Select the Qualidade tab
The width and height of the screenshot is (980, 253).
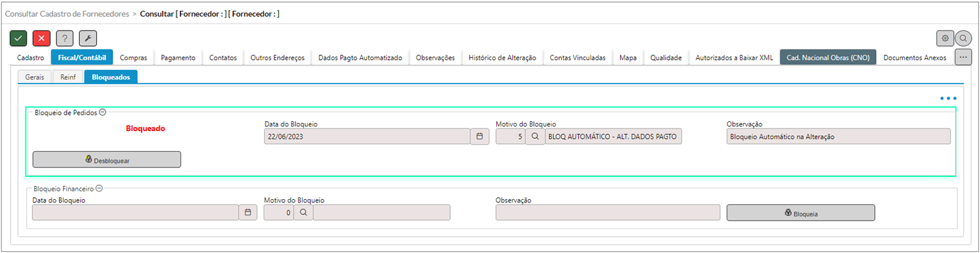[666, 58]
